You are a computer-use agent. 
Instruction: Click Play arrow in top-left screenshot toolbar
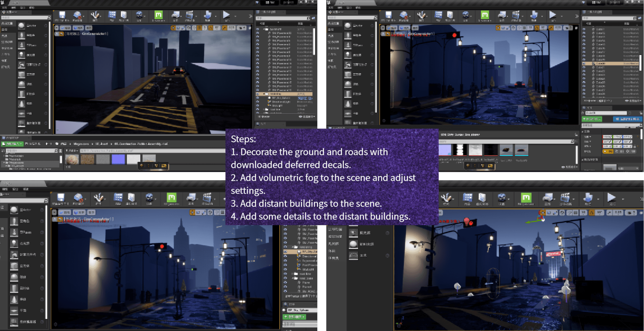(226, 15)
